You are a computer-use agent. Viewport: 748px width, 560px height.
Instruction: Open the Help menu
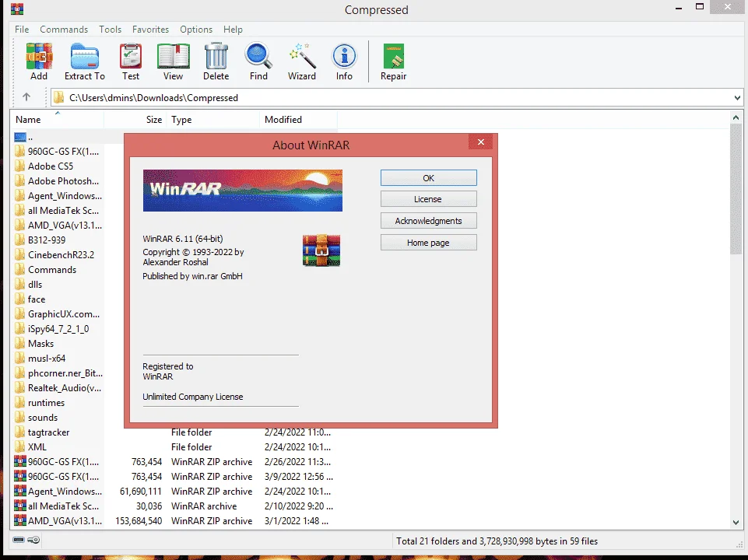click(233, 29)
